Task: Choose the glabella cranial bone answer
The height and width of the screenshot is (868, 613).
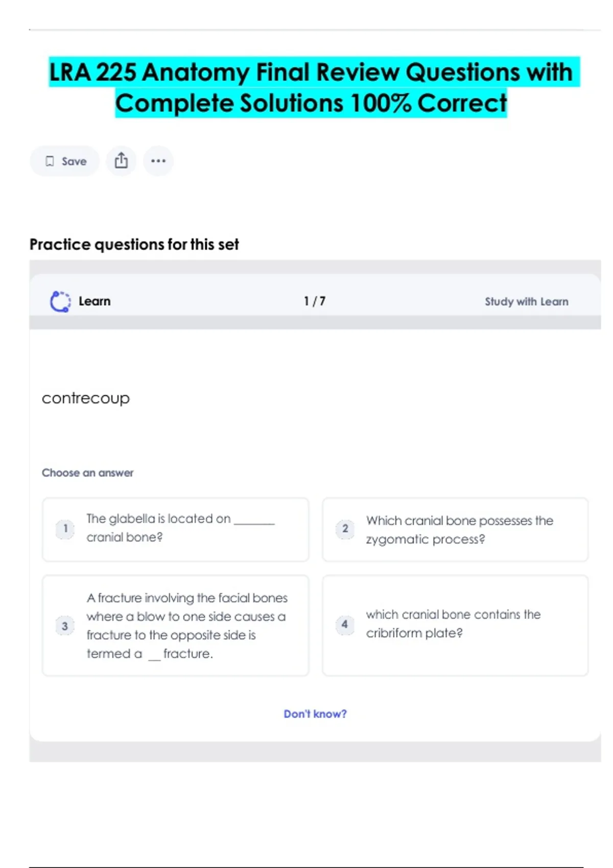Action: (x=175, y=528)
